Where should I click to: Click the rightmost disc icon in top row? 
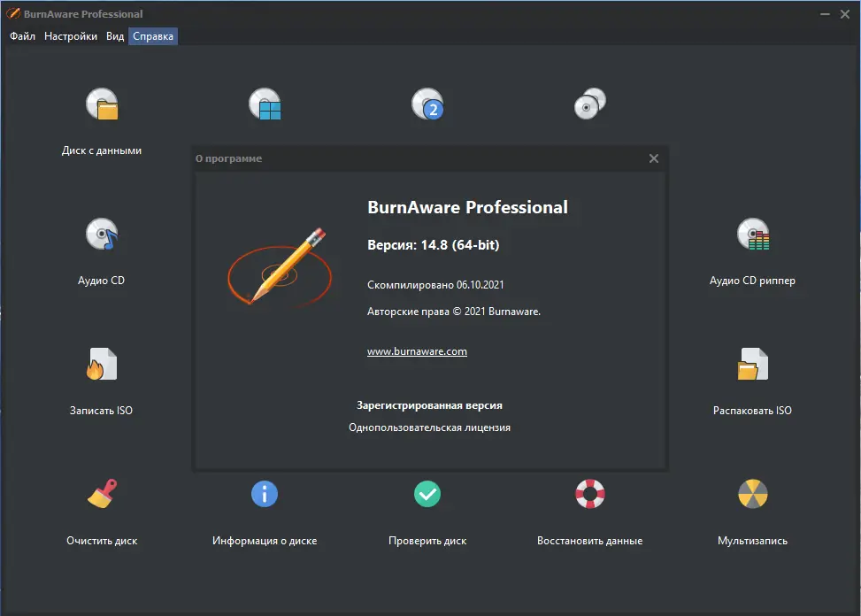[x=590, y=104]
